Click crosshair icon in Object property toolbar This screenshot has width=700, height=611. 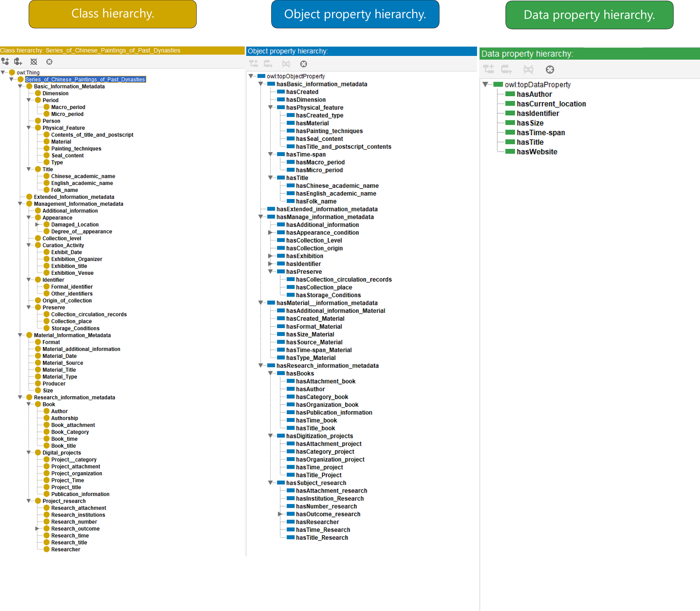pyautogui.click(x=303, y=64)
